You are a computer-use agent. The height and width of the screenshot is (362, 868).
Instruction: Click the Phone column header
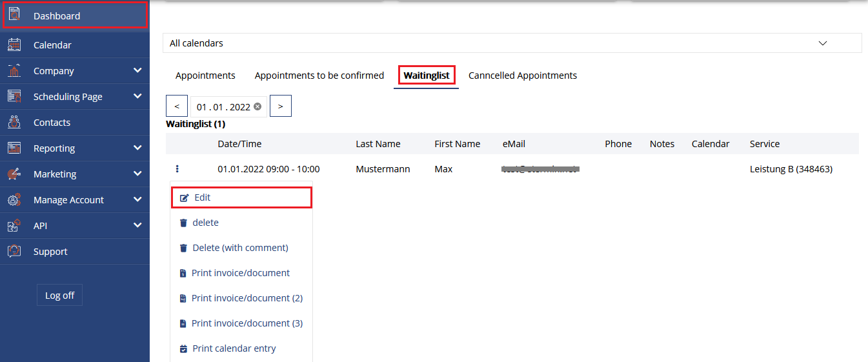pos(618,144)
